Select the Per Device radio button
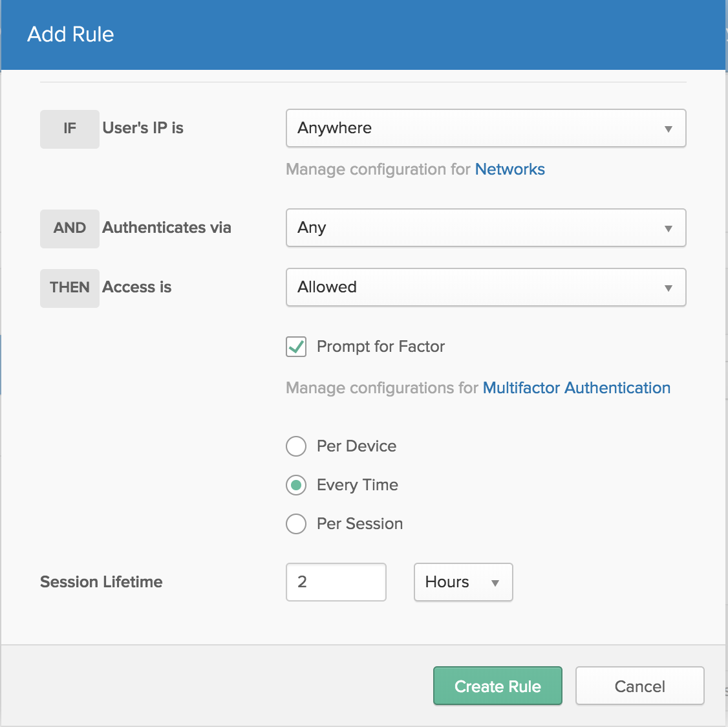The height and width of the screenshot is (727, 728). [296, 446]
